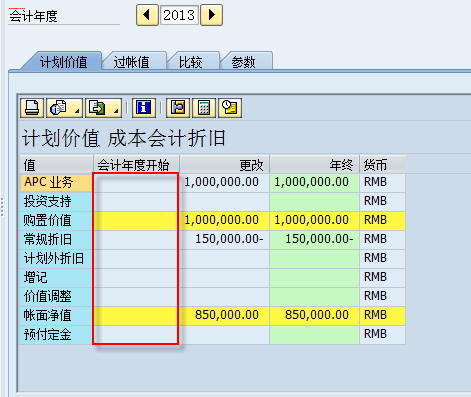Select the 计划外折旧 row label
This screenshot has width=471, height=397.
[56, 258]
